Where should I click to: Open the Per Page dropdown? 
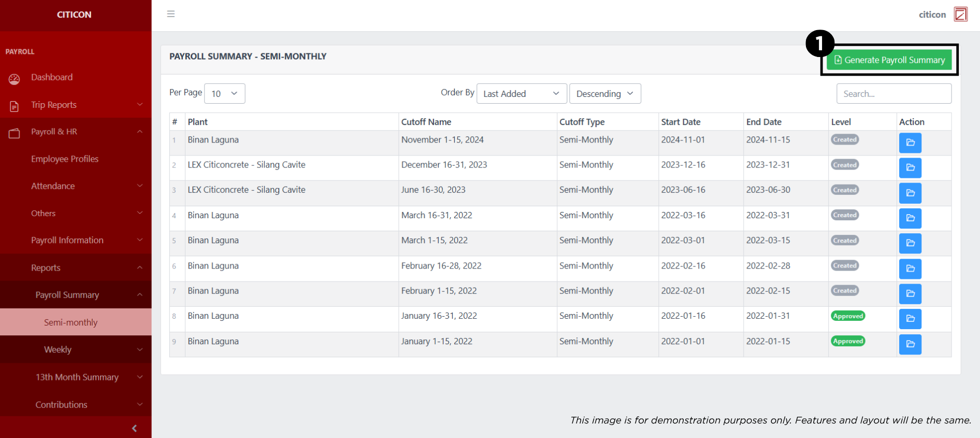click(x=224, y=94)
